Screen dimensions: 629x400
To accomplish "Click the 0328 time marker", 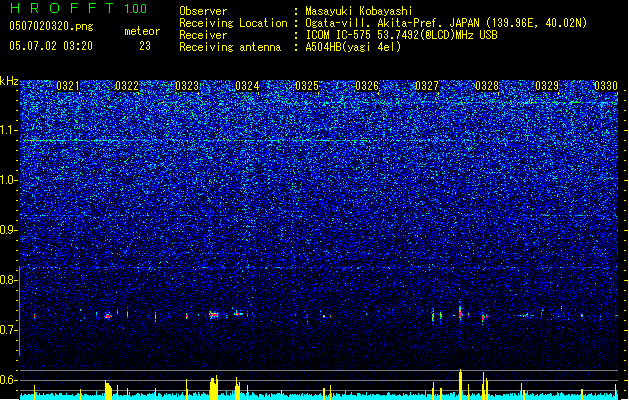I will click(x=487, y=86).
